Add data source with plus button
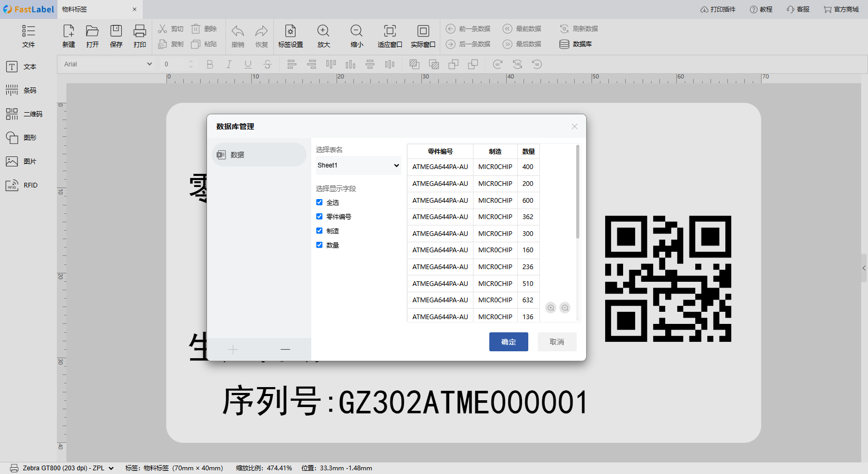 [233, 349]
